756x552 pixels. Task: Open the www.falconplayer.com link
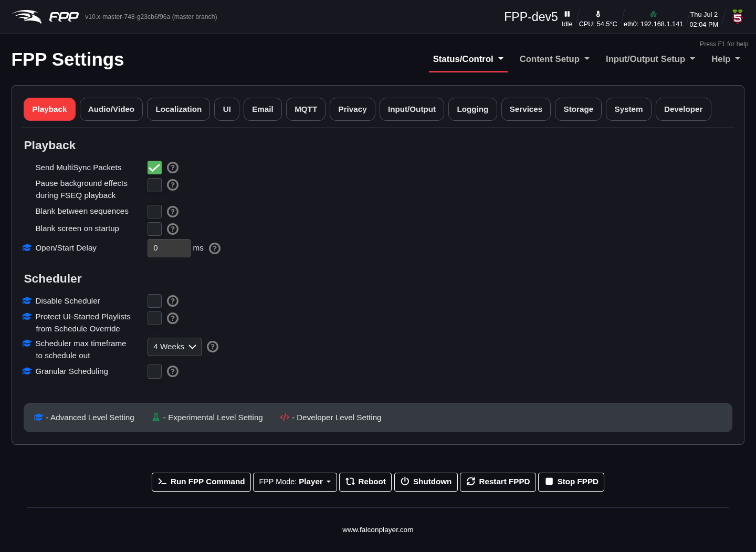pyautogui.click(x=378, y=530)
